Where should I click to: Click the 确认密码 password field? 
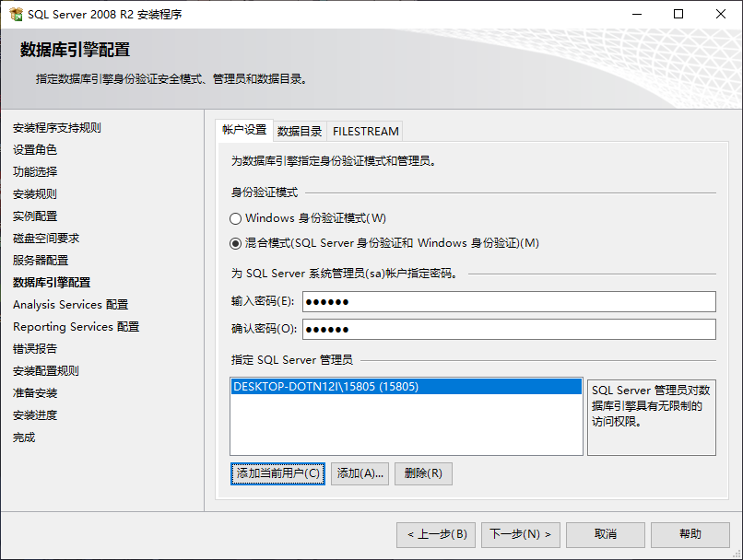pos(509,329)
